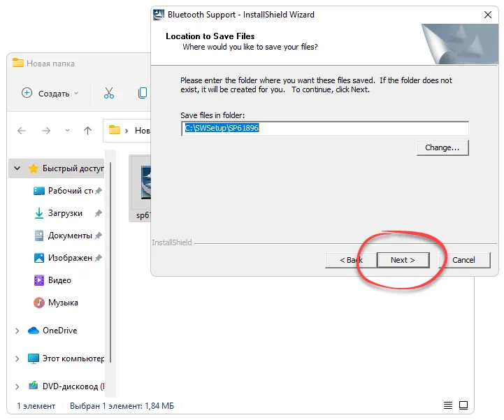Screen dimensions: 504x420
Task: Open the Change... folder dialog
Action: point(442,148)
